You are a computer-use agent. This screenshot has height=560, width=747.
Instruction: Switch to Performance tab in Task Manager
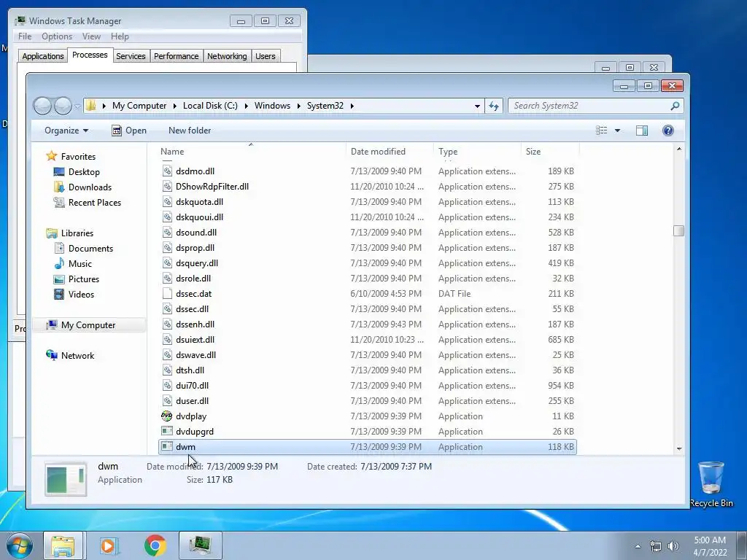point(177,56)
